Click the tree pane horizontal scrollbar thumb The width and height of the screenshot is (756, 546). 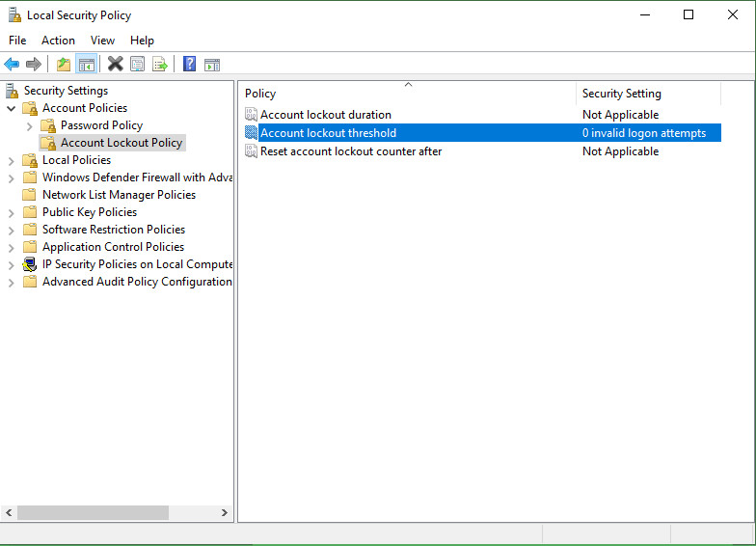point(93,513)
